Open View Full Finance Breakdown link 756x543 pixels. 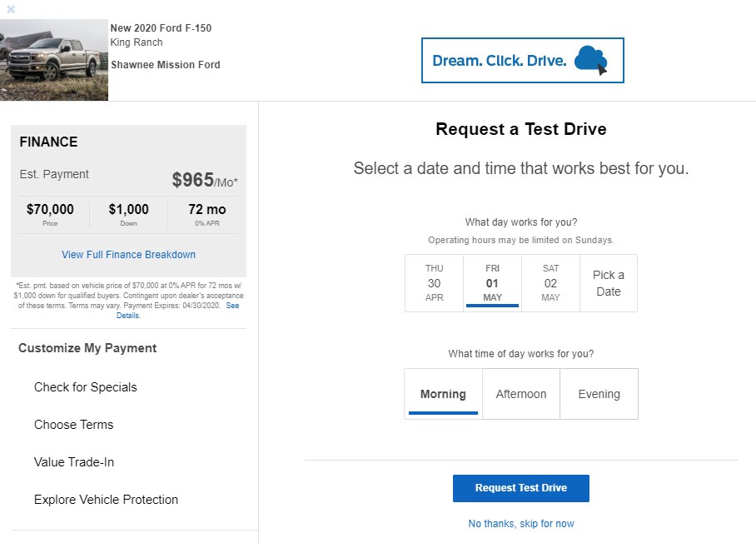point(129,255)
